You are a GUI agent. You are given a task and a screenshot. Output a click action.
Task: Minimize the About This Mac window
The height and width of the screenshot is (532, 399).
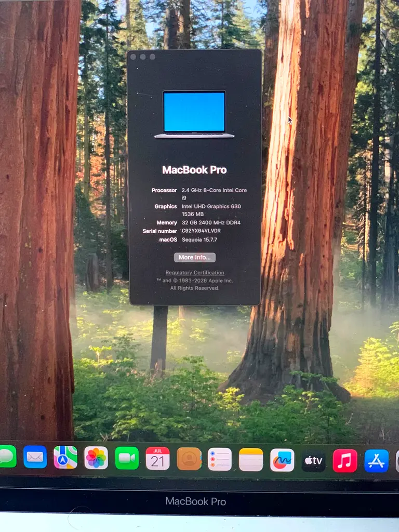143,57
